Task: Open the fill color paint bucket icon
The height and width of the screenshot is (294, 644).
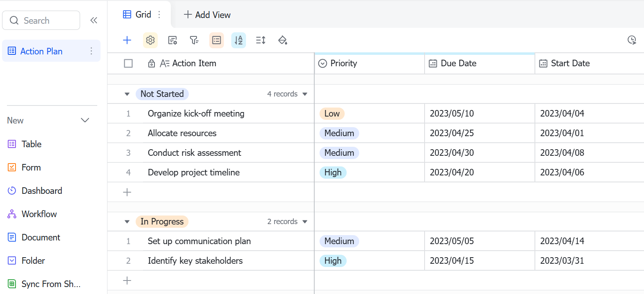Action: pos(283,40)
